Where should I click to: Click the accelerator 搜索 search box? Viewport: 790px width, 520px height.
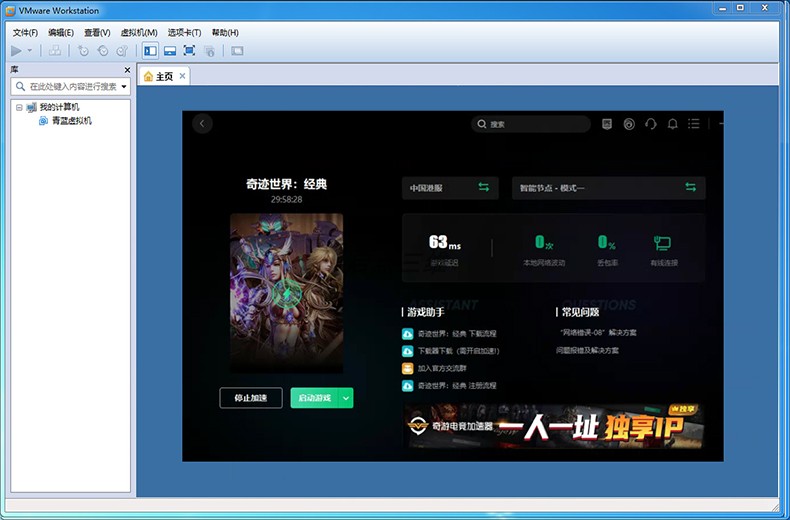point(531,124)
